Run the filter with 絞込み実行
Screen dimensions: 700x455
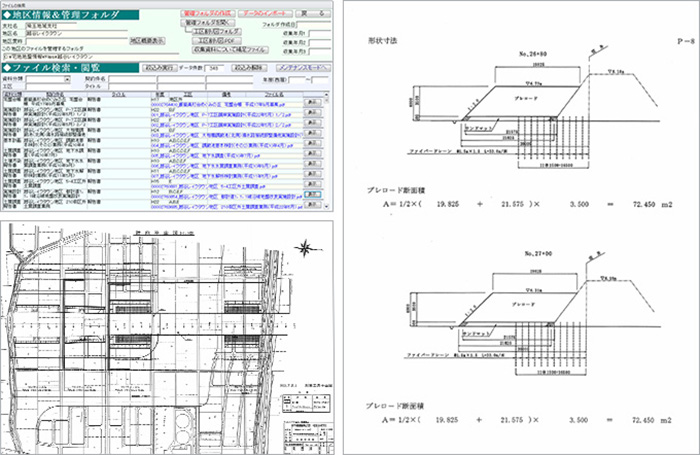pos(159,68)
